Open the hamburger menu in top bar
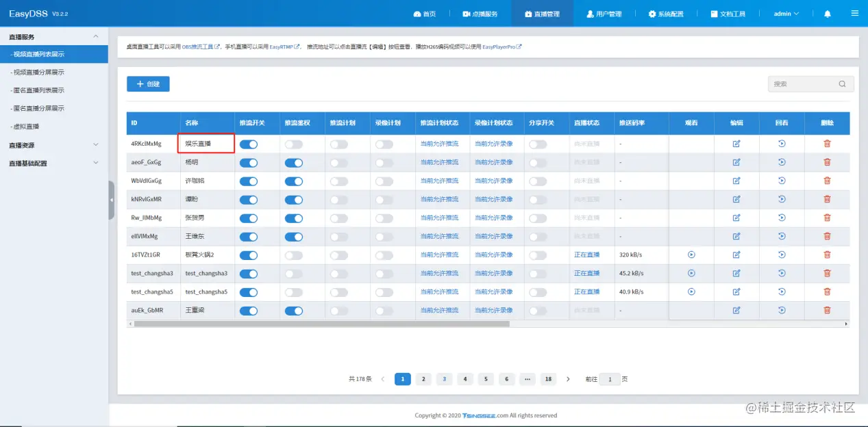 (x=854, y=13)
